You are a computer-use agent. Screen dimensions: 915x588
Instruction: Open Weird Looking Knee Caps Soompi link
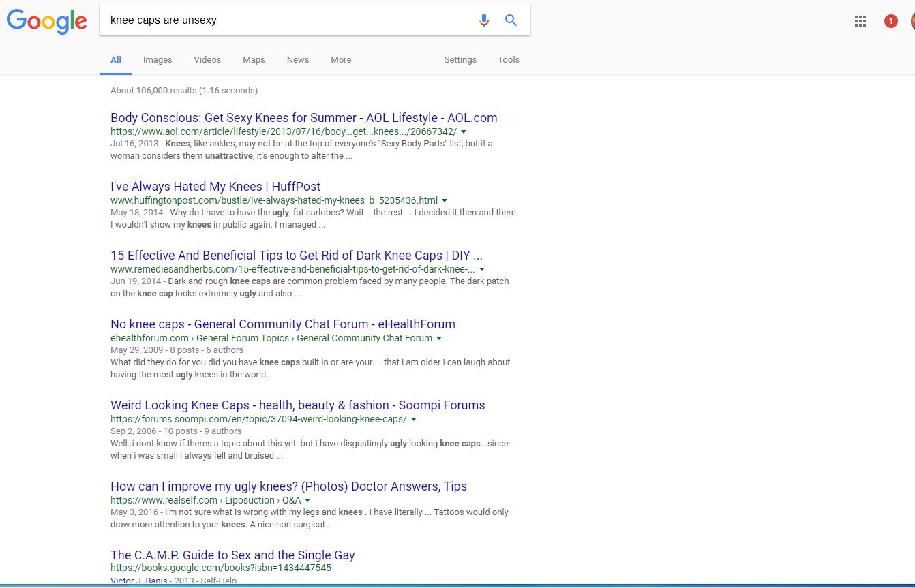[x=297, y=405]
